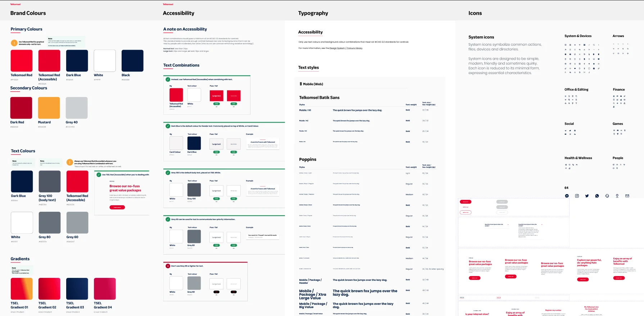Select the TSEL Gradient 02 swatch

point(49,289)
